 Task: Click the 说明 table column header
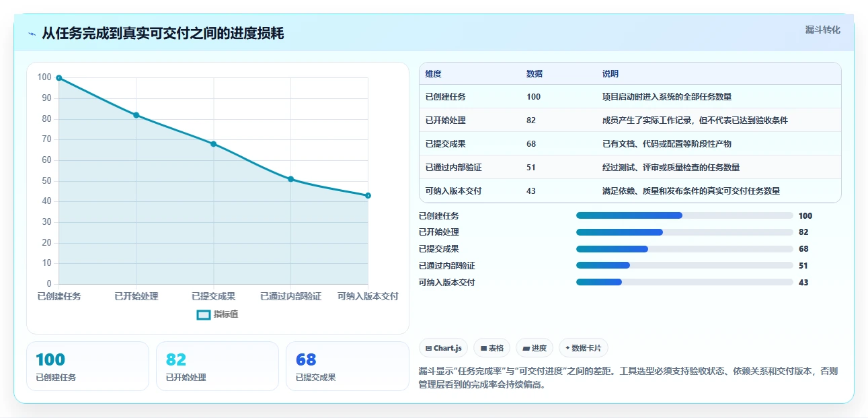pyautogui.click(x=610, y=74)
